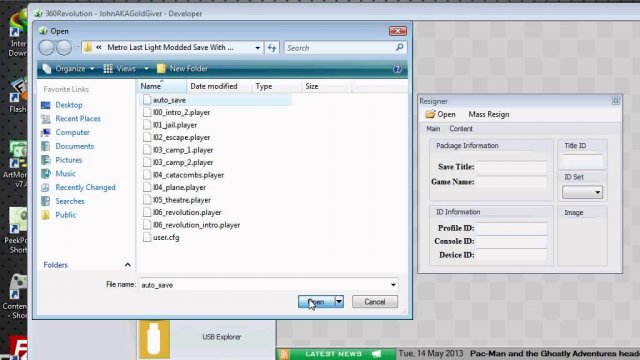Screen dimensions: 640x360
Task: Click the Search input field
Action: [340, 48]
